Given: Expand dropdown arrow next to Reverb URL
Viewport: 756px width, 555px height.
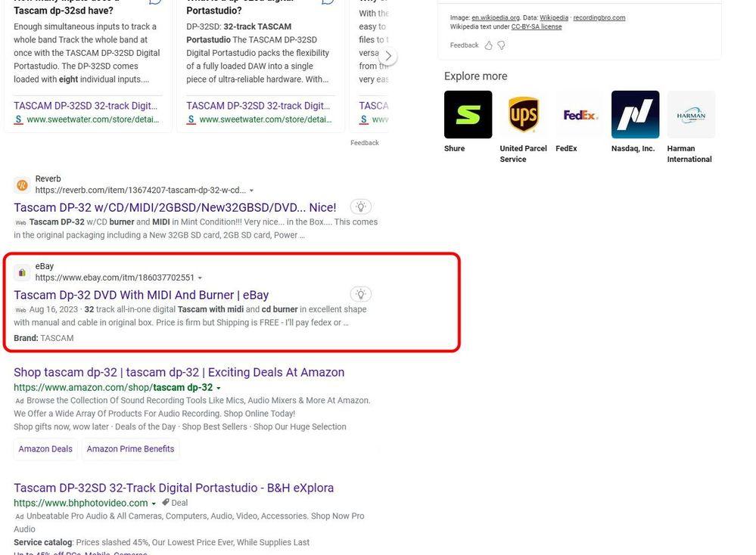Looking at the screenshot, I should point(251,191).
